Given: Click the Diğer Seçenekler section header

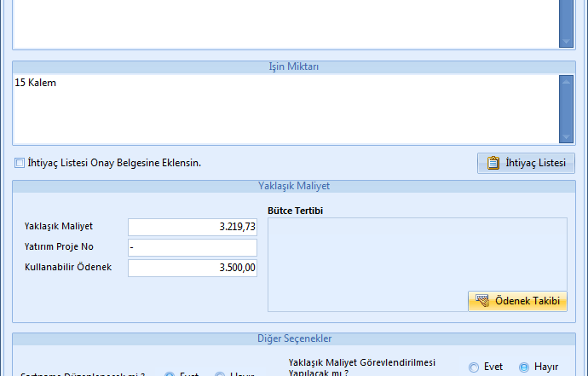Looking at the screenshot, I should [293, 338].
